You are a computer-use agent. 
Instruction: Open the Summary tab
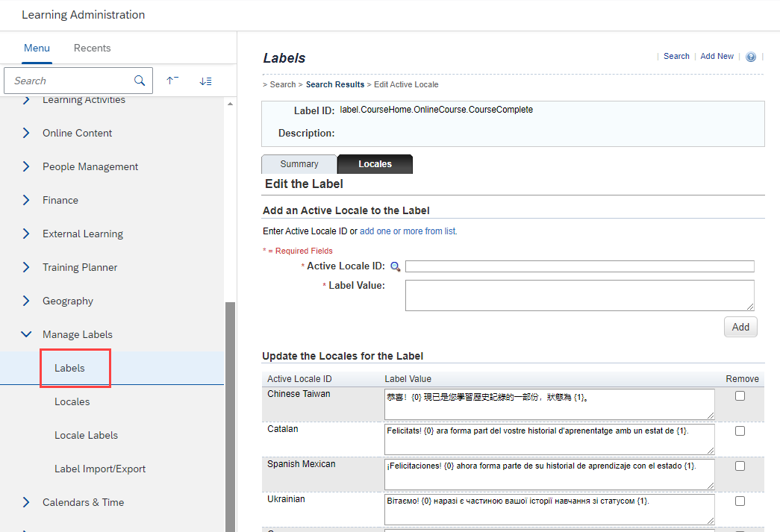[299, 164]
